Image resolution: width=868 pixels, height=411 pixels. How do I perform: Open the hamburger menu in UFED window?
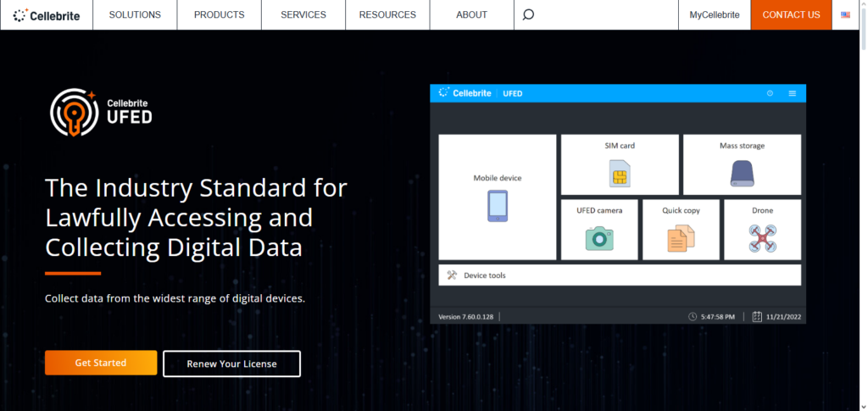[x=793, y=93]
